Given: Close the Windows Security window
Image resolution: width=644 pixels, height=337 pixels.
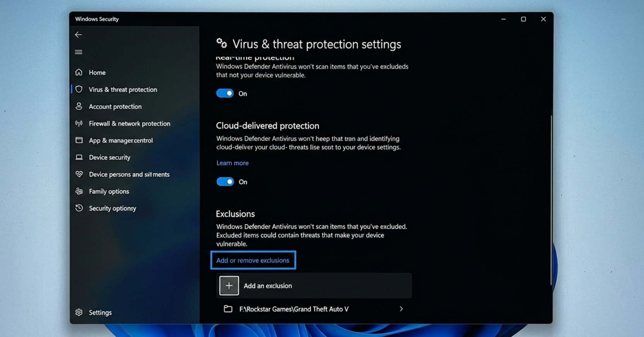Looking at the screenshot, I should (x=543, y=19).
